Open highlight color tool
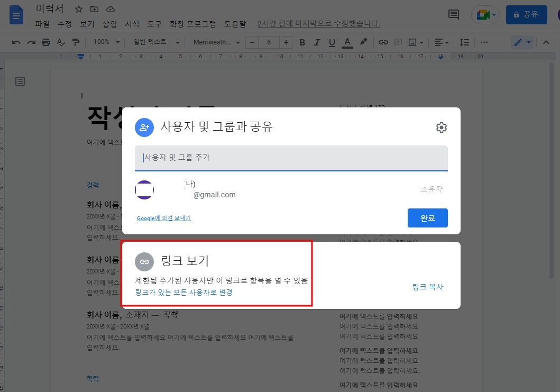The image size is (560, 392). (x=363, y=42)
